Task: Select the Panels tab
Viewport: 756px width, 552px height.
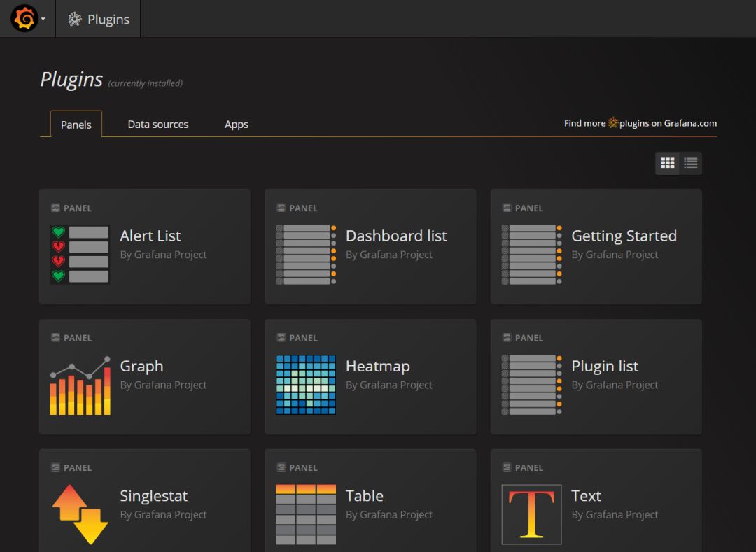Action: [76, 125]
